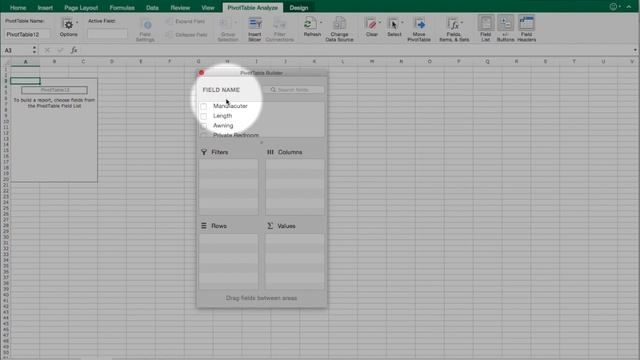Open PivotTable Options gear icon
This screenshot has height=360, width=640.
pyautogui.click(x=68, y=24)
